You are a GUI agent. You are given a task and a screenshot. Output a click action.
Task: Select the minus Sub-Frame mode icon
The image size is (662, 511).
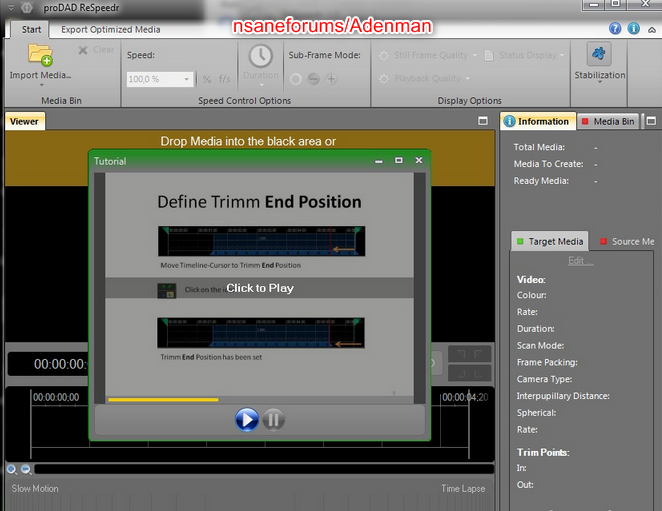[313, 79]
